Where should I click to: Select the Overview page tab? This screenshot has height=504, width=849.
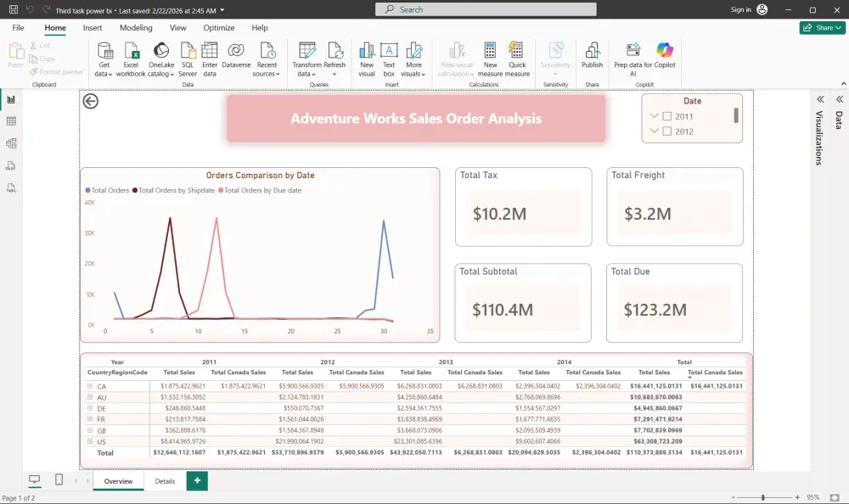(118, 481)
